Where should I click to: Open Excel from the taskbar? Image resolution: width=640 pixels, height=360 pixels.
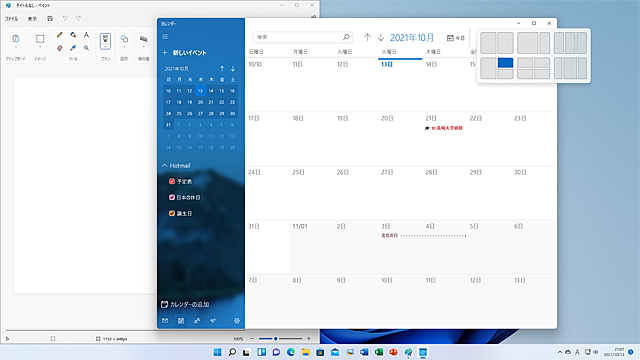click(379, 352)
